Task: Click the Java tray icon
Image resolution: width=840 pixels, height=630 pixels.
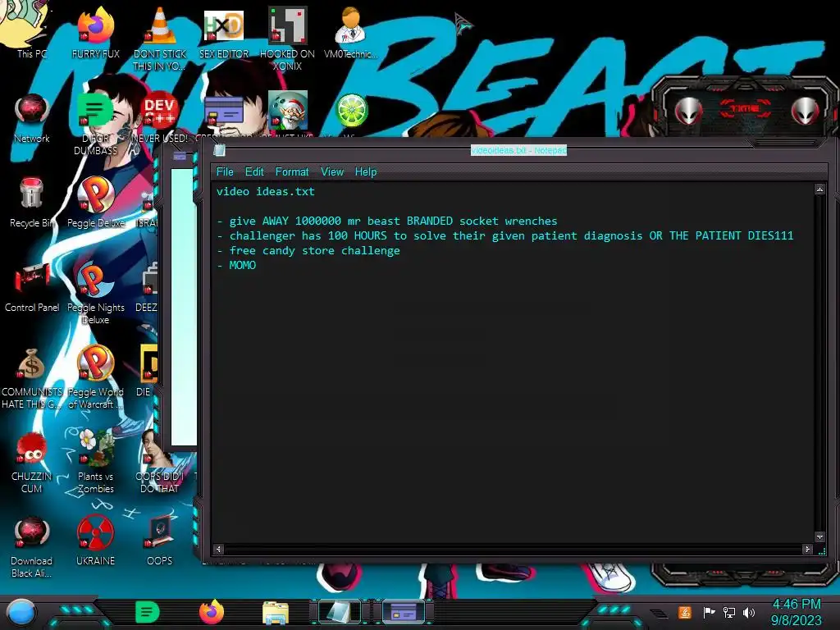Action: pos(685,612)
